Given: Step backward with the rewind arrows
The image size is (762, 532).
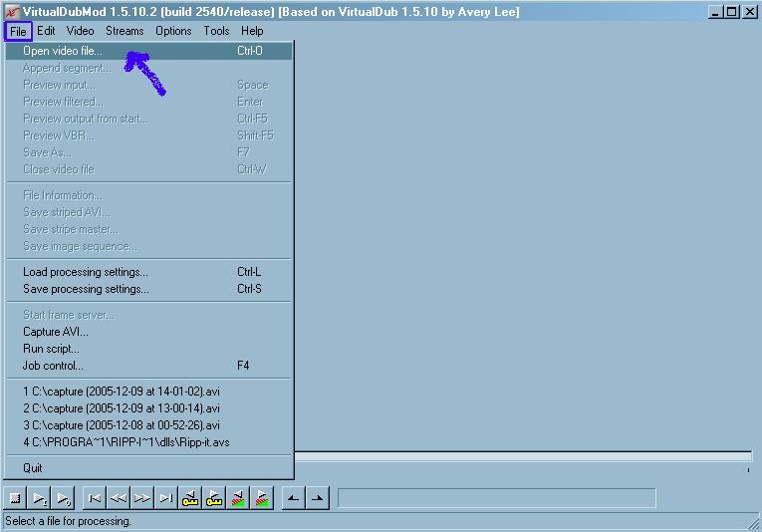Looking at the screenshot, I should (119, 498).
